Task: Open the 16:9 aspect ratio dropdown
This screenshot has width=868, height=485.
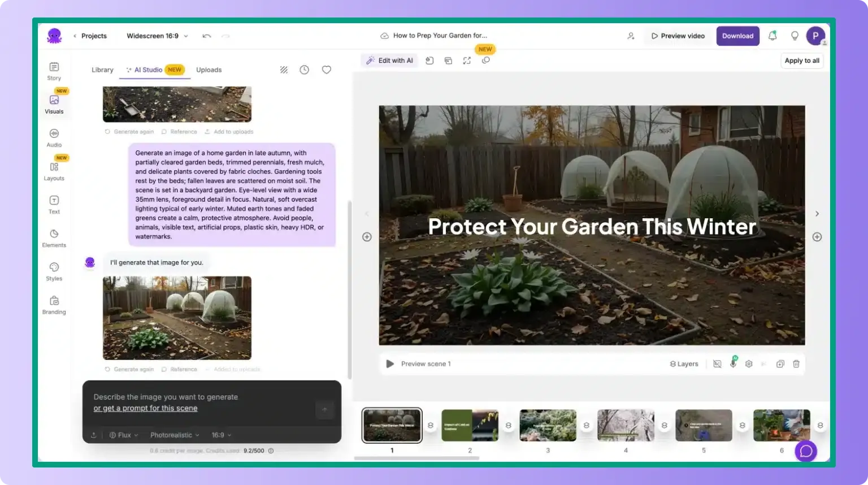Action: point(220,435)
